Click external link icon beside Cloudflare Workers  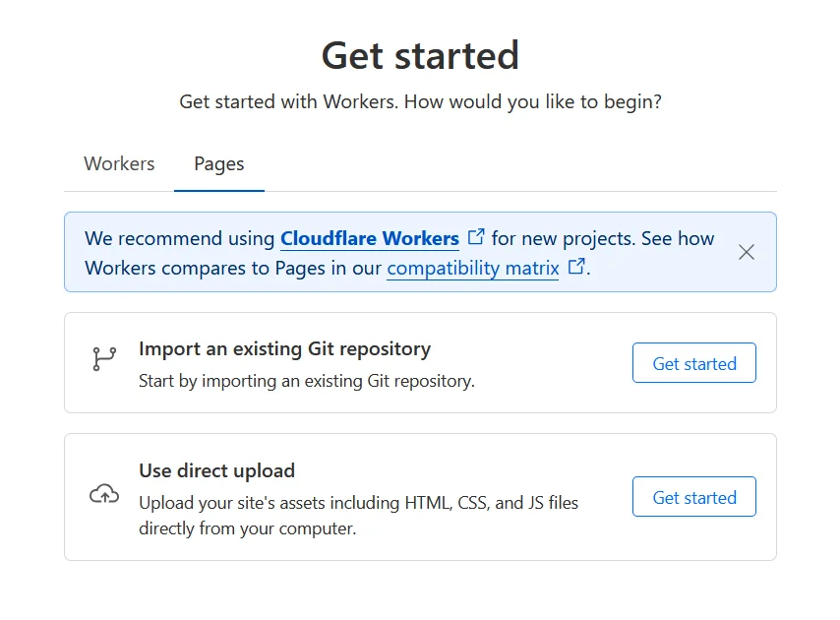point(475,235)
